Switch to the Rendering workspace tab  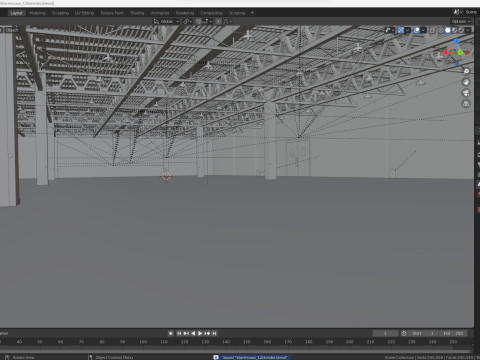(185, 13)
